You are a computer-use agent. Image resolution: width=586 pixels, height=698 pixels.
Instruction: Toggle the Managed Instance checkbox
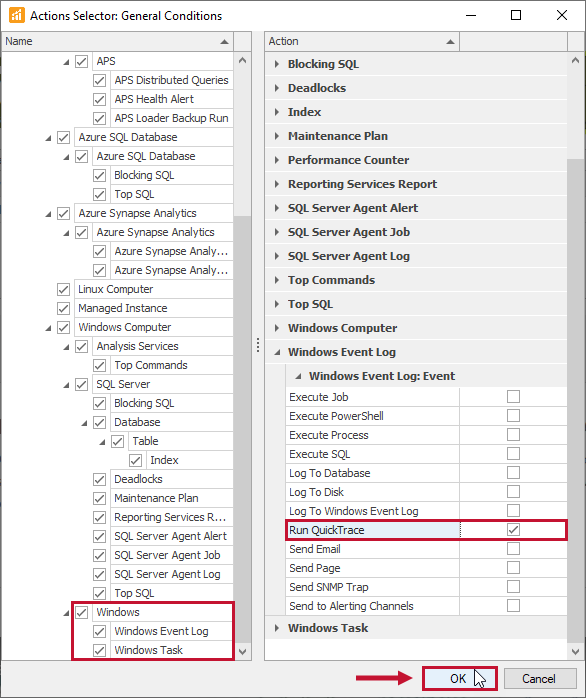[x=63, y=308]
